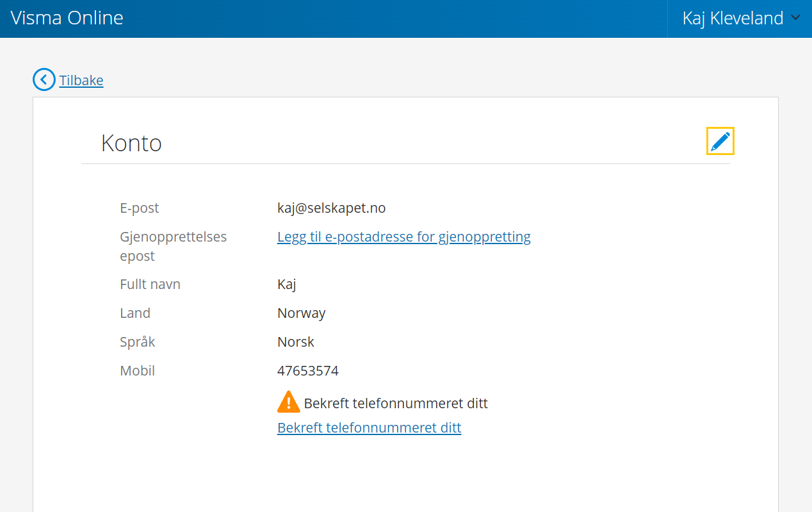Viewport: 812px width, 512px height.
Task: Click the circular back arrow icon
Action: pyautogui.click(x=44, y=79)
